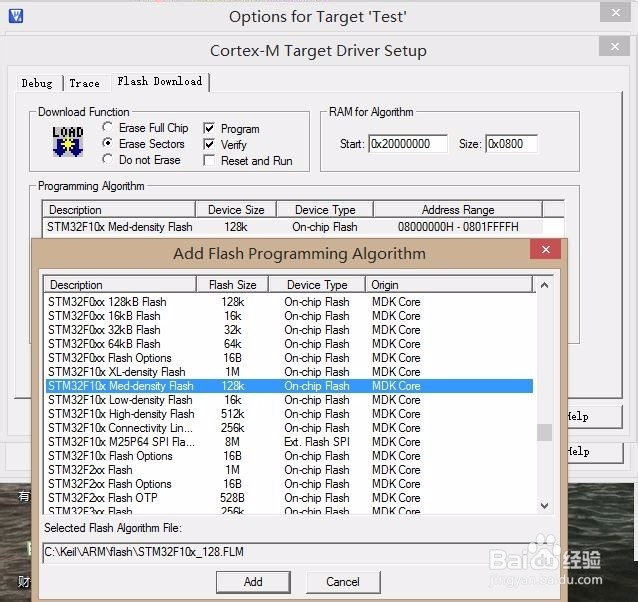Select STM32F2xx Flash OTP row

(289, 497)
